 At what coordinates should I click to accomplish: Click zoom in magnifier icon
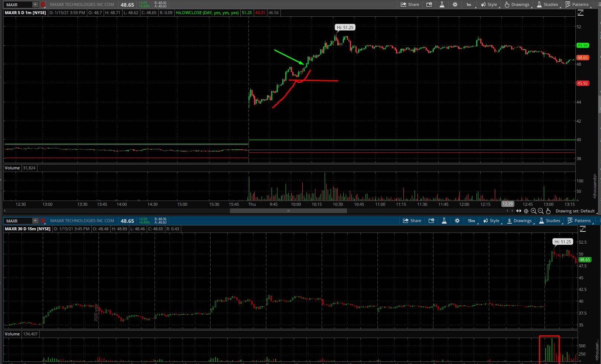(x=533, y=211)
